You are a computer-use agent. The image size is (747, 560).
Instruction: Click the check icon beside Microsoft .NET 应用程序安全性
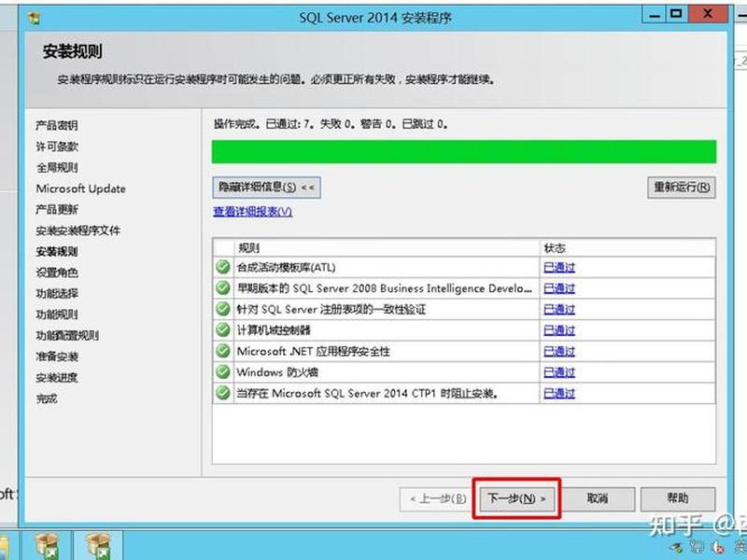(x=223, y=351)
